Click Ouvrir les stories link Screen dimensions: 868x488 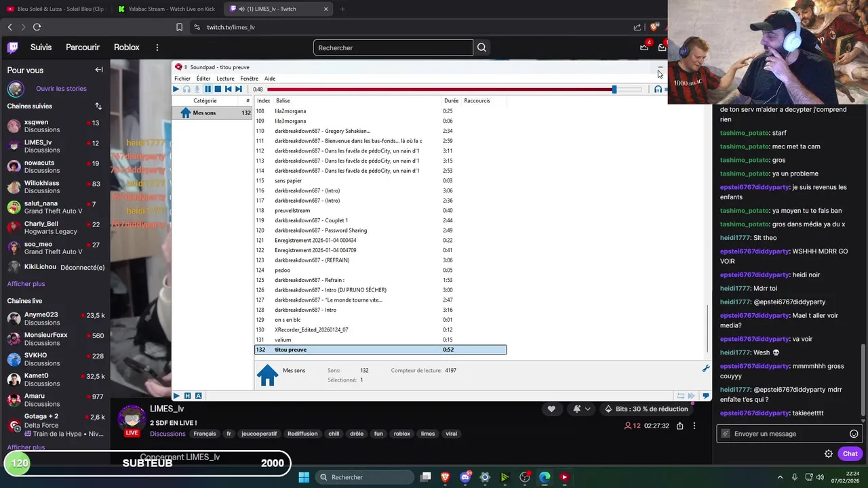click(x=61, y=89)
